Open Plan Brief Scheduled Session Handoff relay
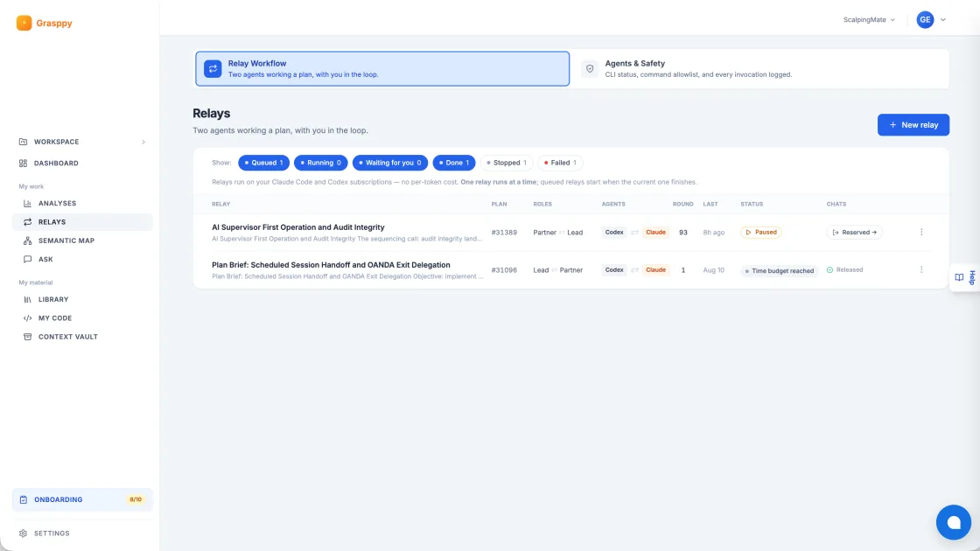 click(331, 265)
